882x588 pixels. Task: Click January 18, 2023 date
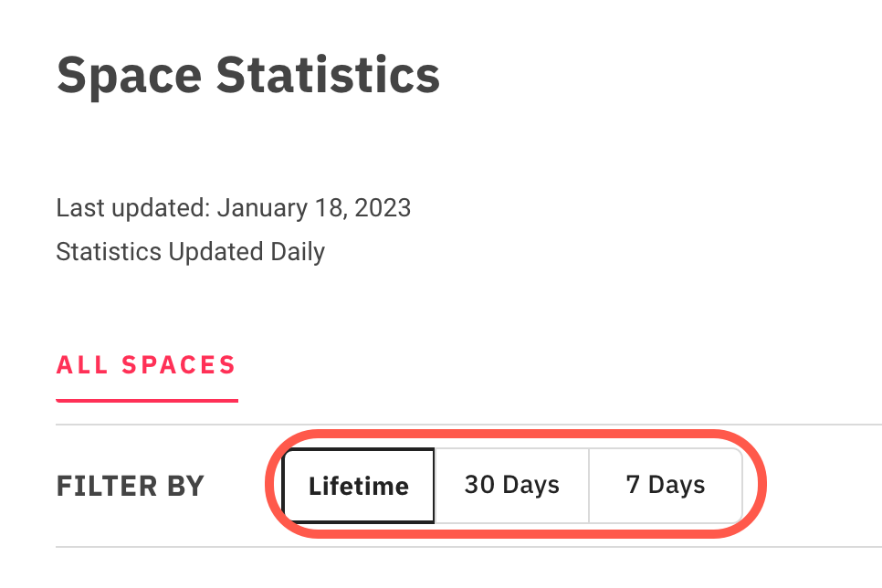coord(314,207)
